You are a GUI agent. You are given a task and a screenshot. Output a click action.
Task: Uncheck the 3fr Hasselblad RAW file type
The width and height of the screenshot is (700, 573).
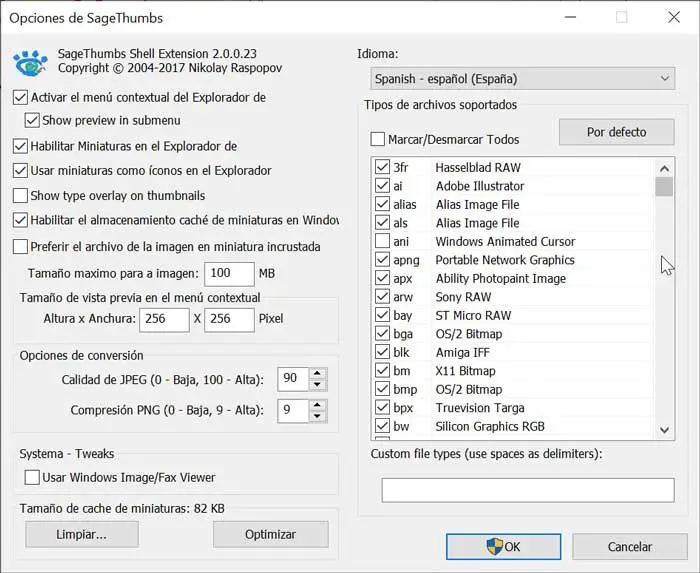coord(382,167)
